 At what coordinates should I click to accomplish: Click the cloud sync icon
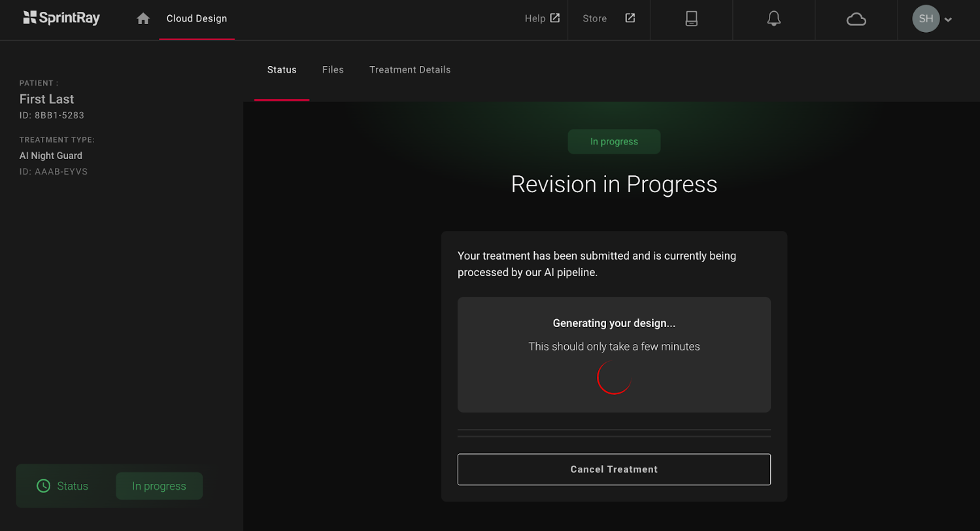pos(856,19)
